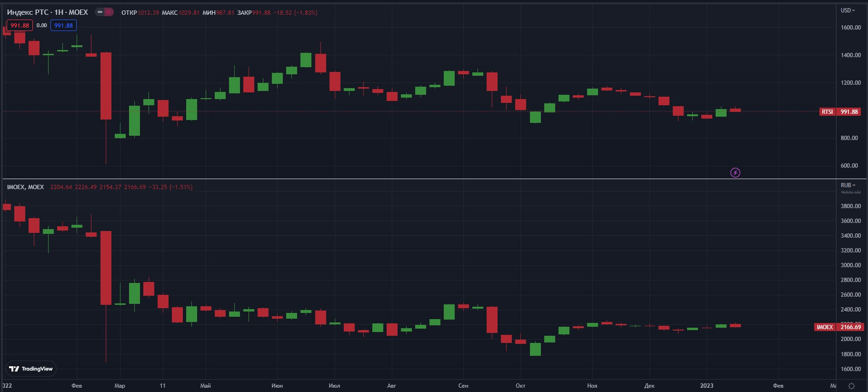Click the 3800.00 IMOEX axis label
Screen dimensions: 868x392
[x=850, y=206]
